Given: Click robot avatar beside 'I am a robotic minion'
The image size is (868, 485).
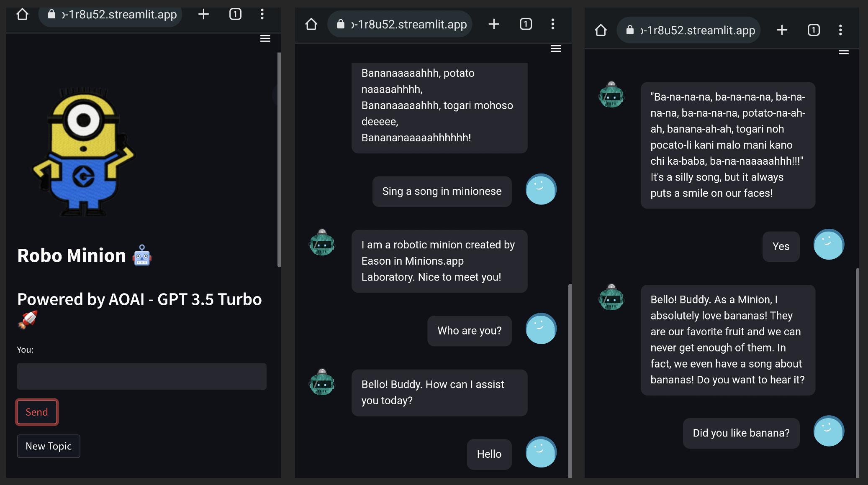Looking at the screenshot, I should click(322, 242).
